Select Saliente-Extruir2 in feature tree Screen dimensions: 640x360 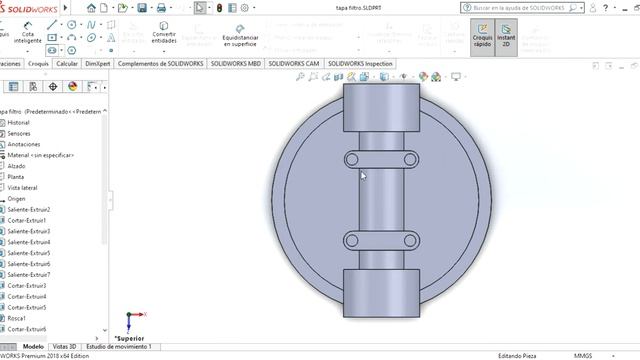point(29,209)
